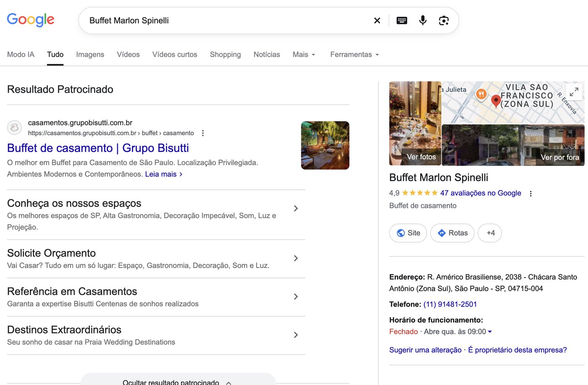Expand opening hours dropdown arrow

490,332
